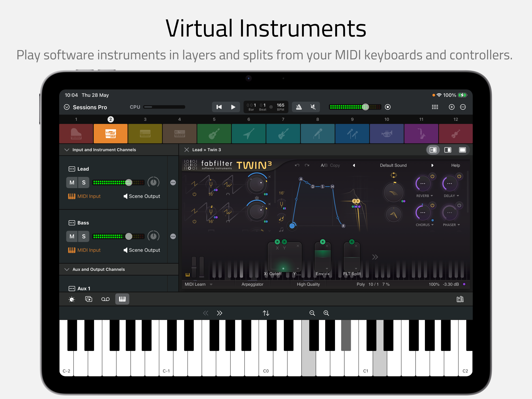Open the on-screen keyboard tab

coord(122,299)
